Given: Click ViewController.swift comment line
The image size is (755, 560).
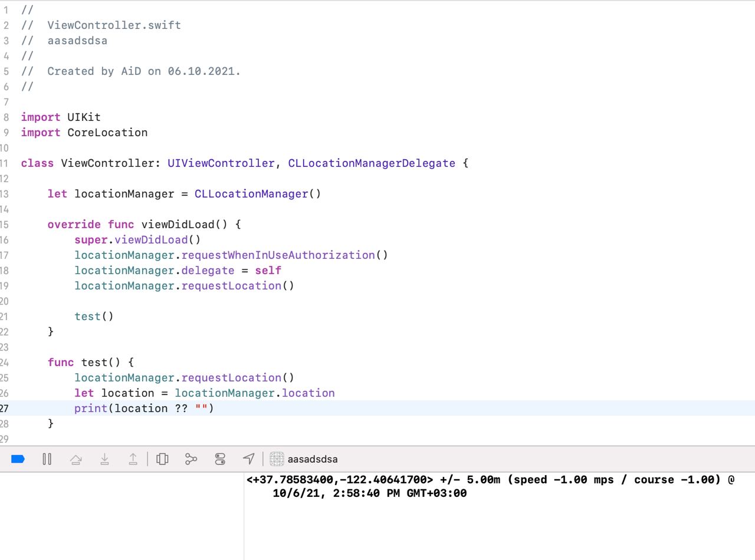Looking at the screenshot, I should (x=101, y=25).
